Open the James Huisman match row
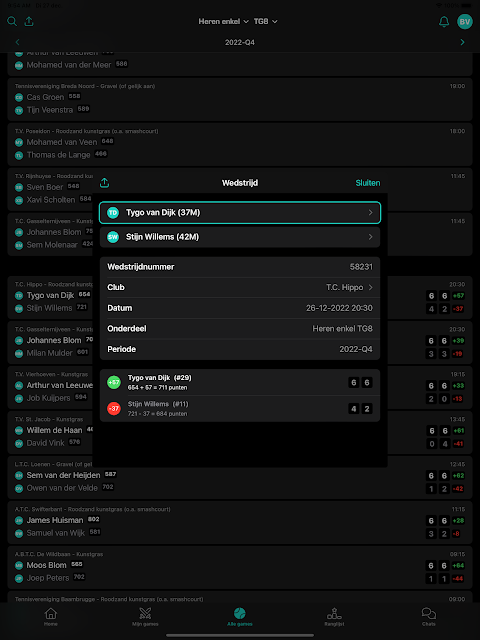 [x=240, y=522]
